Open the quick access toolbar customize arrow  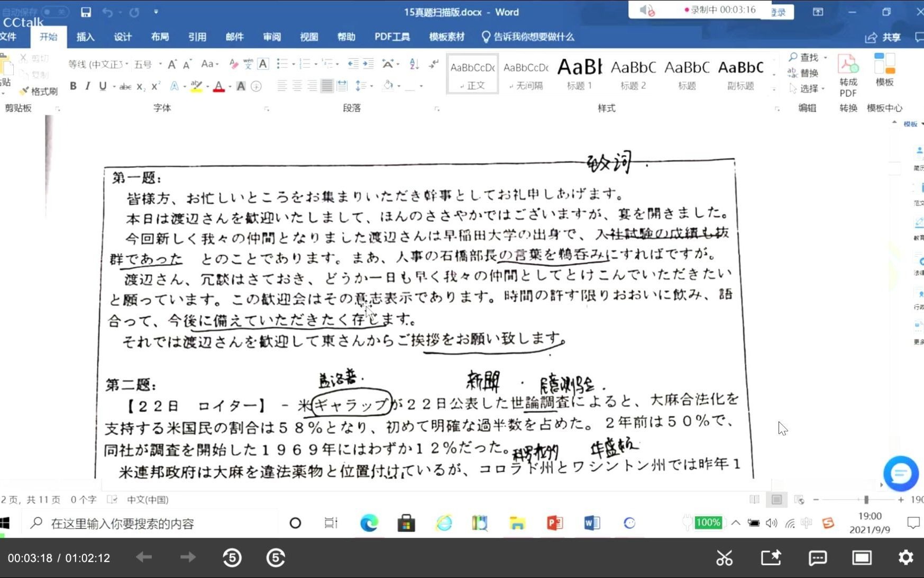pos(156,12)
